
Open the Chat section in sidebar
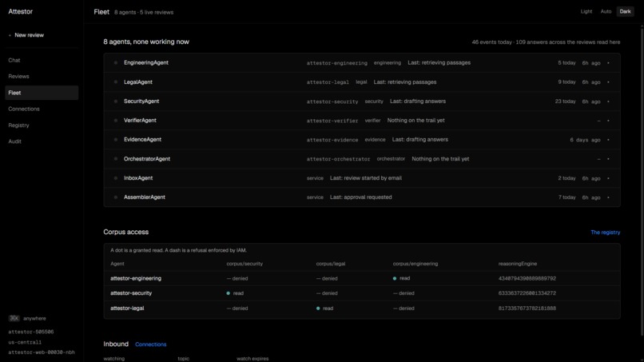tap(14, 61)
